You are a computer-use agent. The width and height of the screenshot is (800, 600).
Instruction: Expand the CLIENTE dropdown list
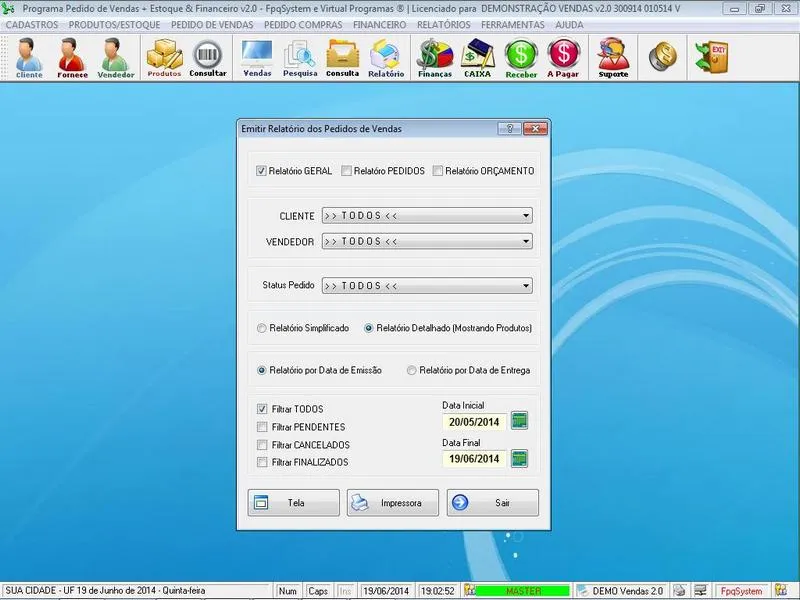tap(526, 215)
